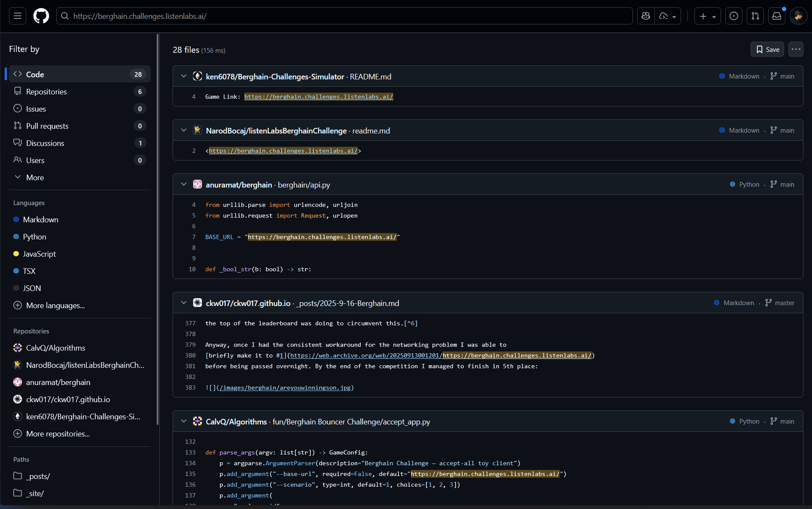Click NarodBocaj avatar in results header

198,130
